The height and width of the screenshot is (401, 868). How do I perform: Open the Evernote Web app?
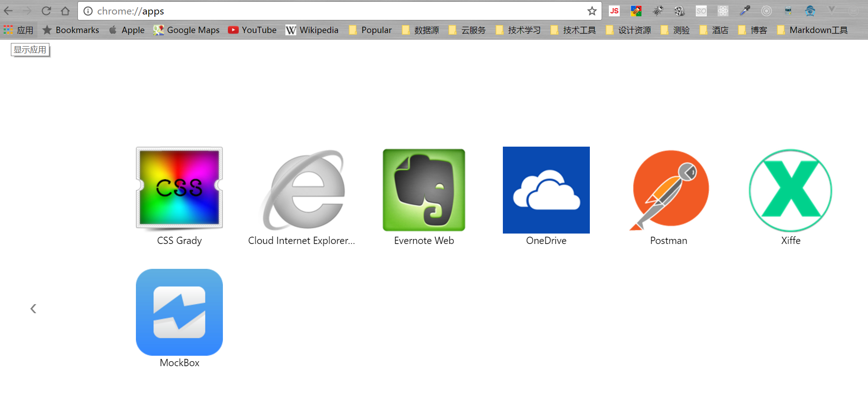pyautogui.click(x=424, y=190)
